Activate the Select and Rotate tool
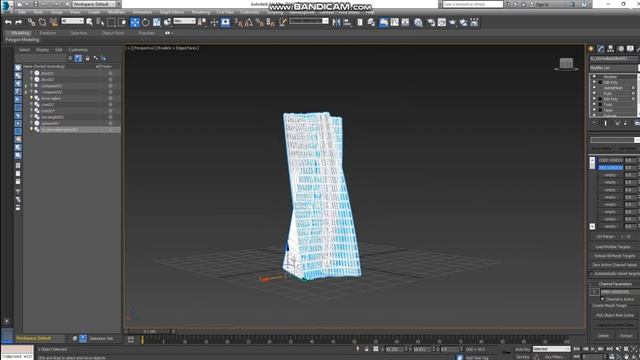640x360 pixels. pyautogui.click(x=146, y=22)
